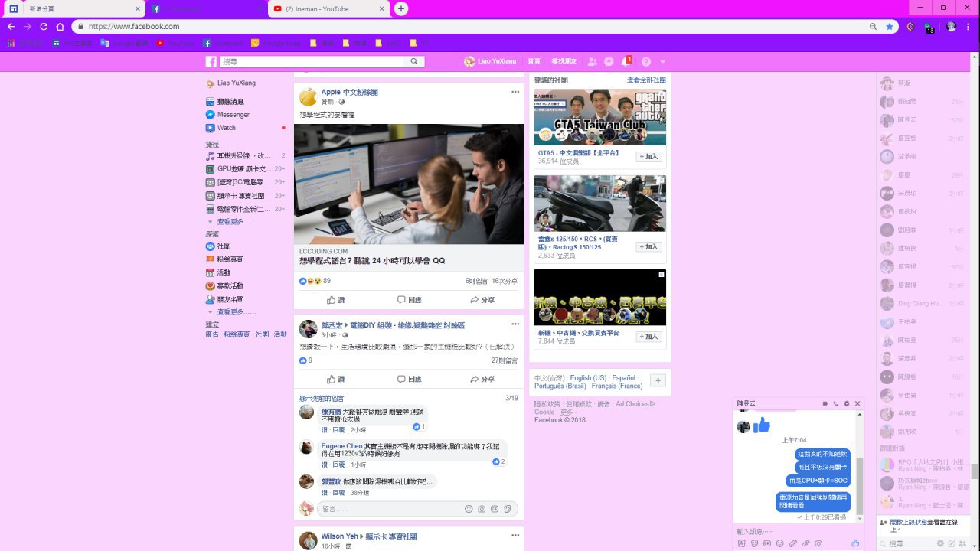Create new group from chat sidebar
This screenshot has height=551, width=980.
point(964,543)
